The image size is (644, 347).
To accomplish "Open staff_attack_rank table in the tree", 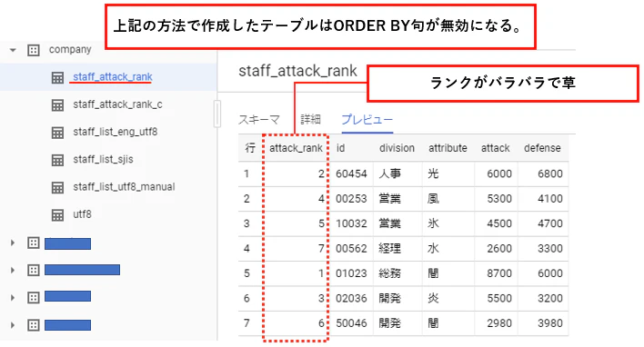I will (113, 76).
